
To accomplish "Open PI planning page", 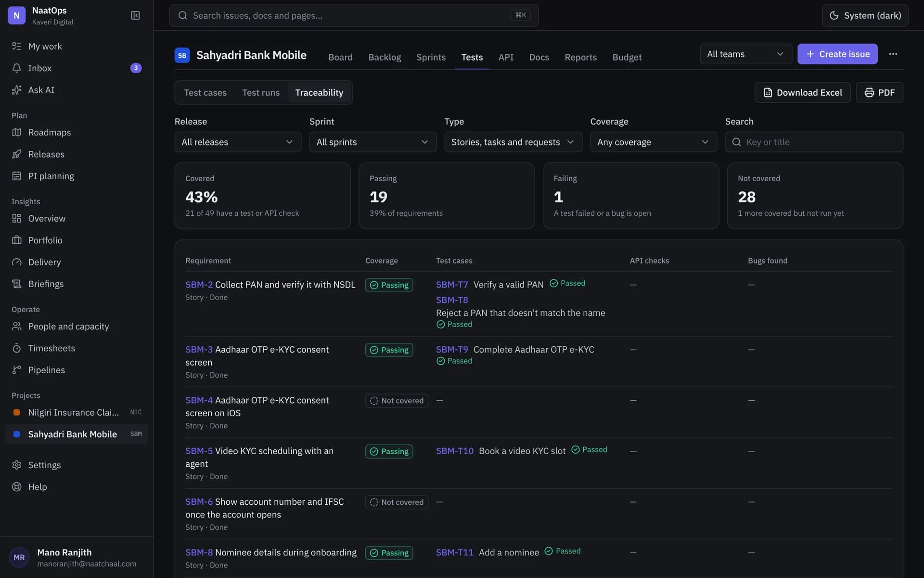I will click(77, 176).
